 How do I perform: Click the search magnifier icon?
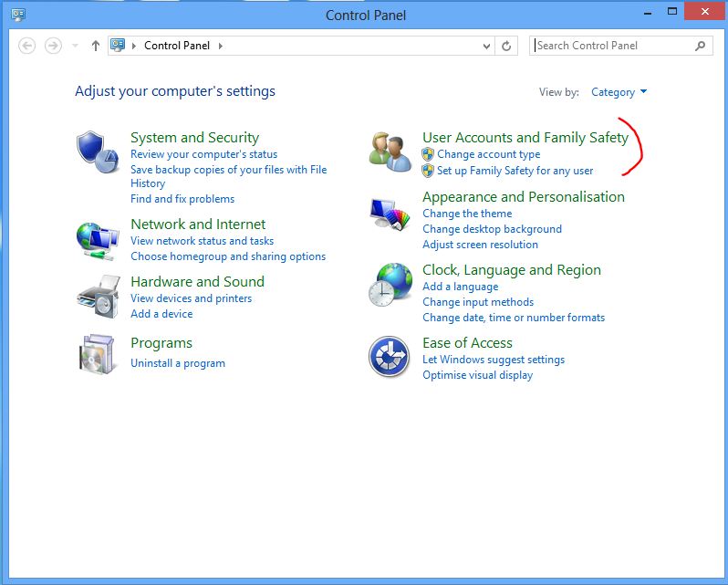point(700,46)
